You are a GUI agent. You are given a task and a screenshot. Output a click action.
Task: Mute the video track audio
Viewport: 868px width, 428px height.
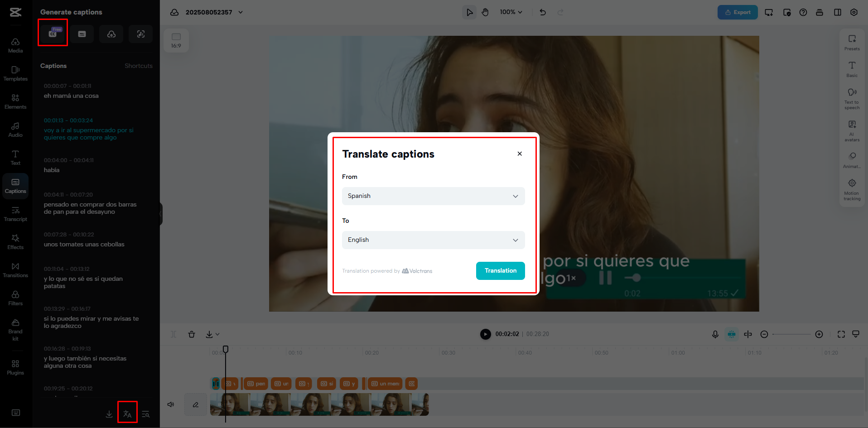171,404
